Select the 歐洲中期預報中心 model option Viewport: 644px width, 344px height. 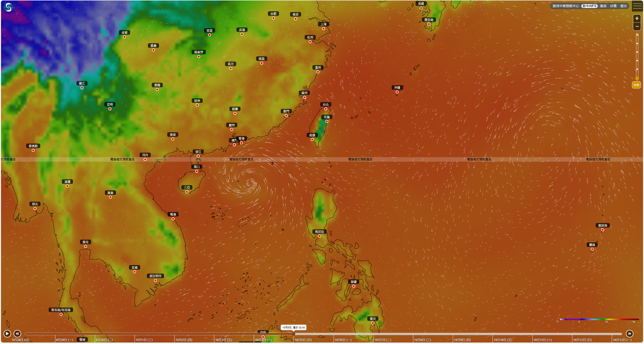(566, 6)
